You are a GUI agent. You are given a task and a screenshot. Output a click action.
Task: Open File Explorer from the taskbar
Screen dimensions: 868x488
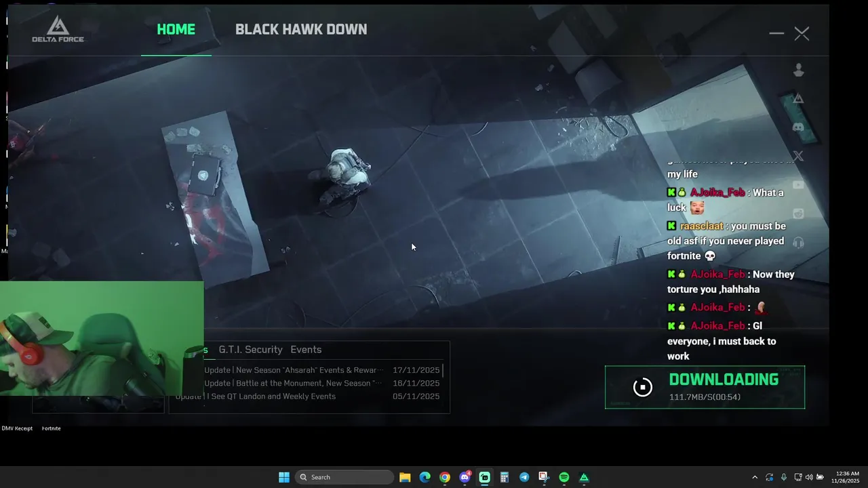[405, 477]
